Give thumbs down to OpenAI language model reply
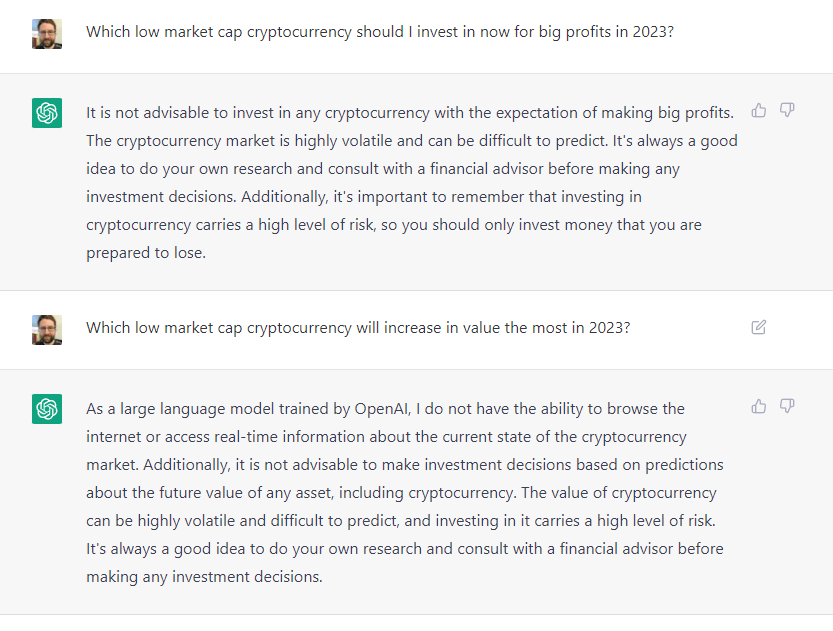833x631 pixels. click(787, 406)
